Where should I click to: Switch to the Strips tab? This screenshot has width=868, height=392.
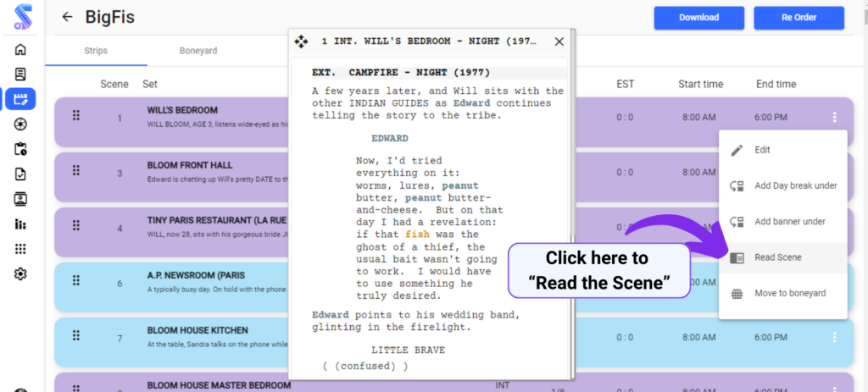(96, 51)
